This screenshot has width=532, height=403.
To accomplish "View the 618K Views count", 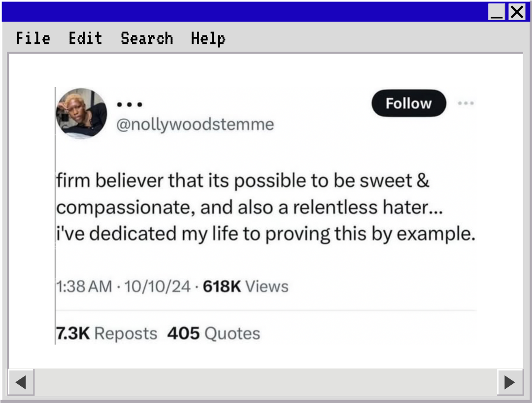I will (245, 286).
